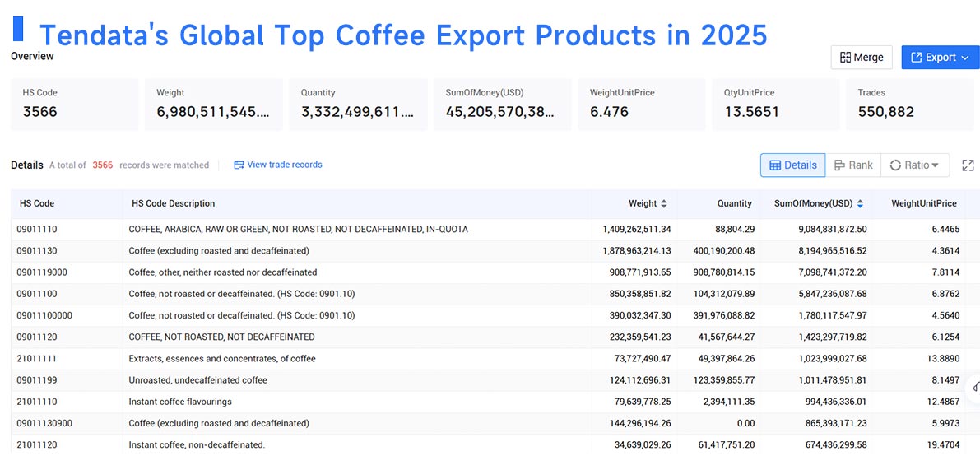Image resolution: width=980 pixels, height=456 pixels.
Task: Click the Details table icon
Action: pos(775,165)
